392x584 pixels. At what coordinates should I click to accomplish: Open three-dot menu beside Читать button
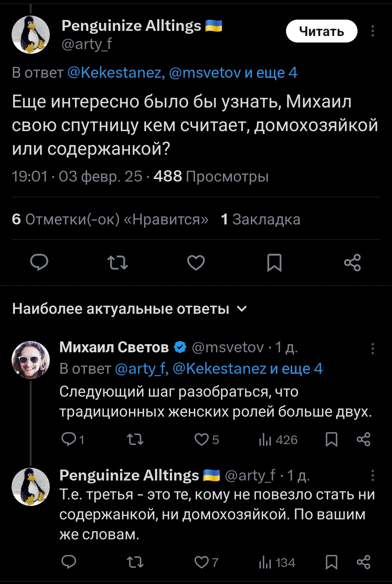click(372, 31)
